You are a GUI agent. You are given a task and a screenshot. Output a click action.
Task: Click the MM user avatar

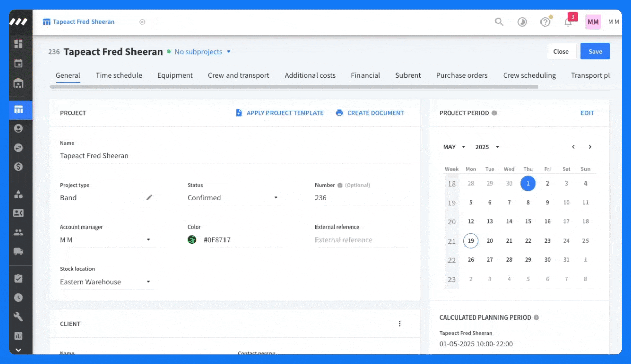pyautogui.click(x=593, y=22)
